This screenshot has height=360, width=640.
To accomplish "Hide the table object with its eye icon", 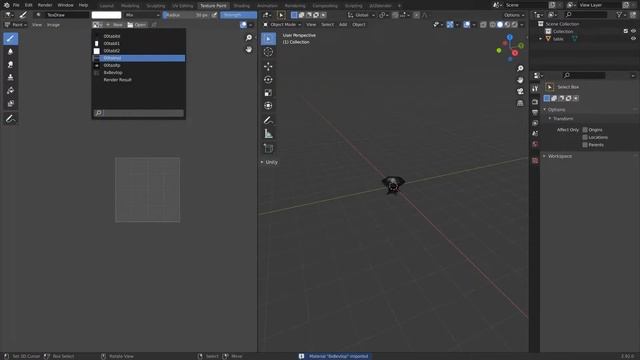I will tap(633, 39).
